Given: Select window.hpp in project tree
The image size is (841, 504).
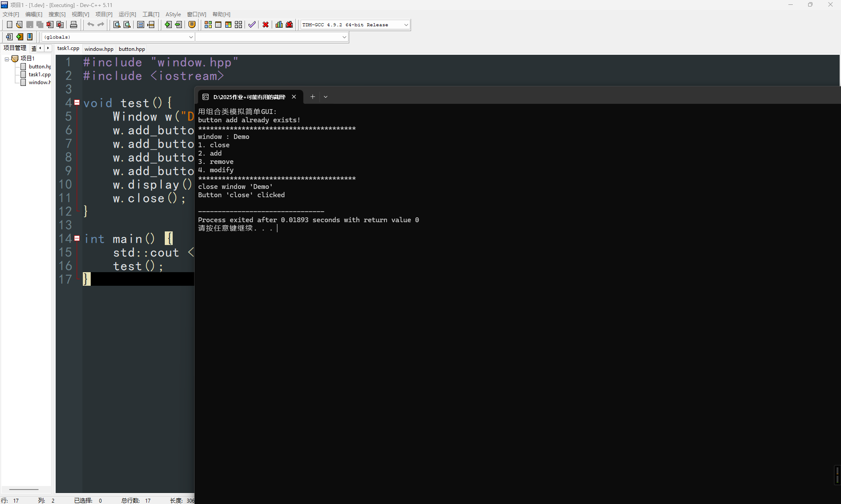Looking at the screenshot, I should click(39, 82).
